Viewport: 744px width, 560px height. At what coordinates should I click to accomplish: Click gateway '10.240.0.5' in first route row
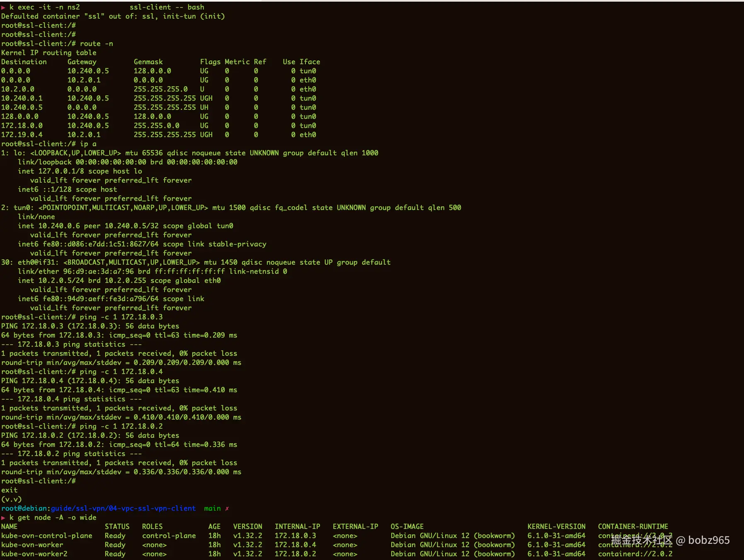tap(88, 71)
